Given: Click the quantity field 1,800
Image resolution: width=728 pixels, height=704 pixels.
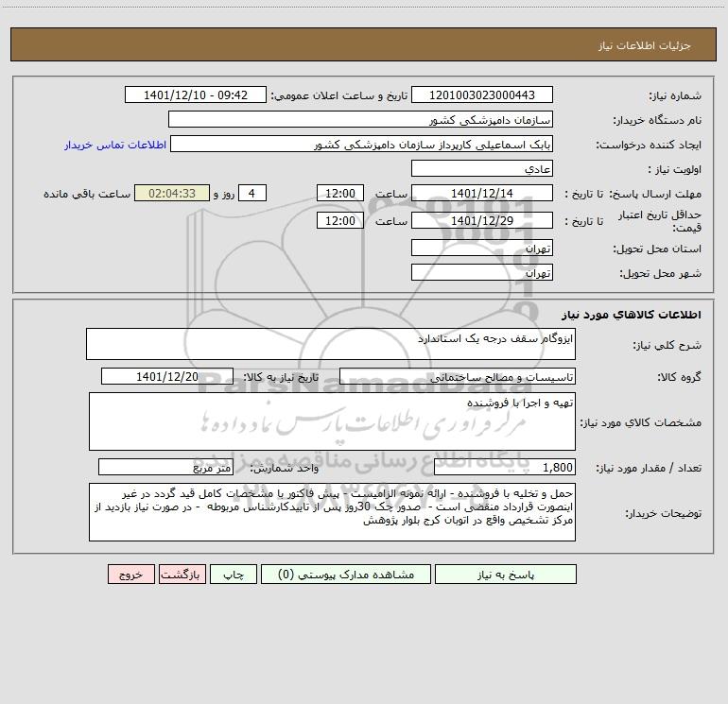Looking at the screenshot, I should point(505,467).
